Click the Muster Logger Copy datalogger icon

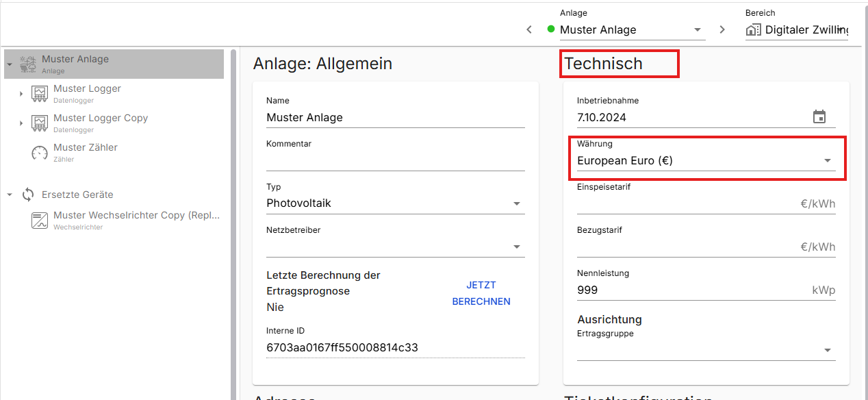click(40, 123)
